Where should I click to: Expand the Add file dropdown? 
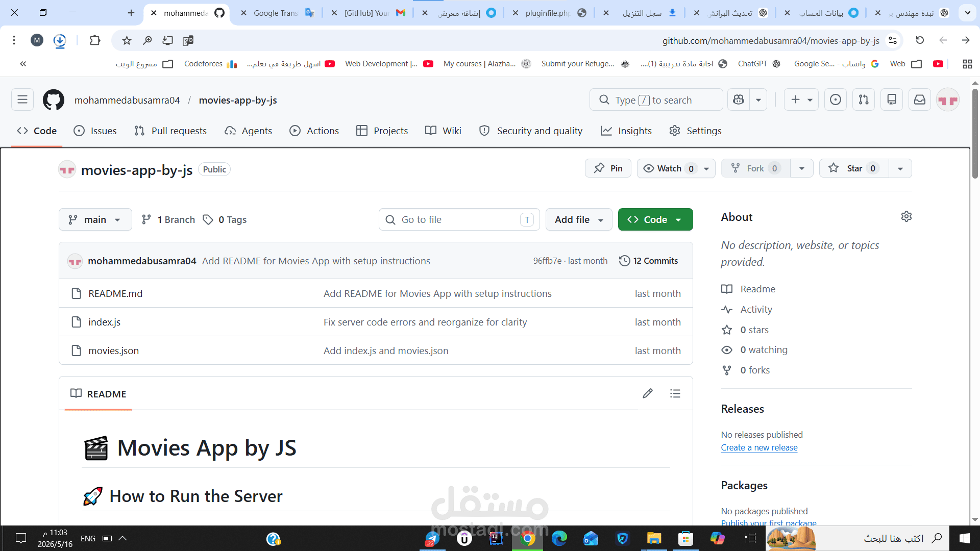(x=579, y=219)
